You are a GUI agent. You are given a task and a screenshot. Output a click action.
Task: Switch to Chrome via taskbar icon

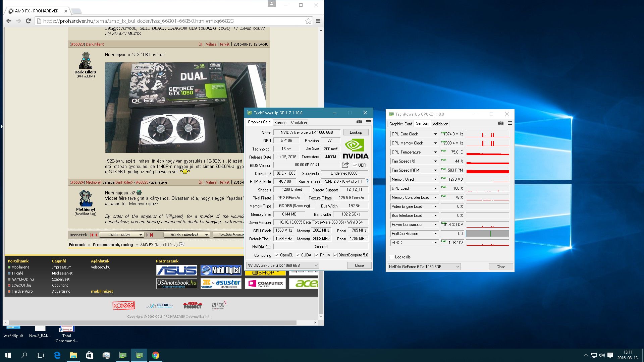tap(156, 355)
